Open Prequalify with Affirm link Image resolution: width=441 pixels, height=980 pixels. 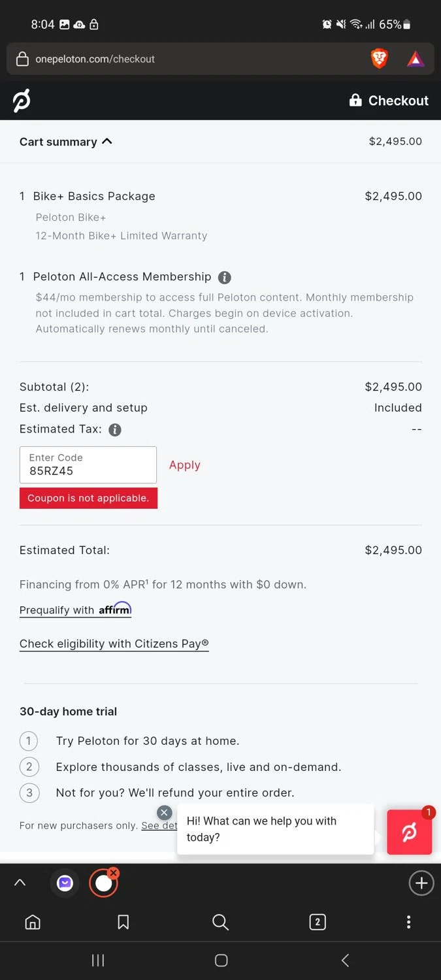click(x=76, y=610)
